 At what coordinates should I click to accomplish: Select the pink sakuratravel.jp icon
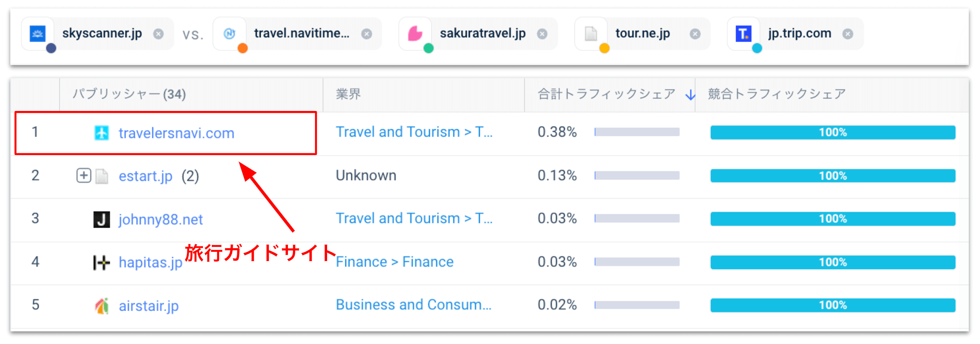click(415, 33)
